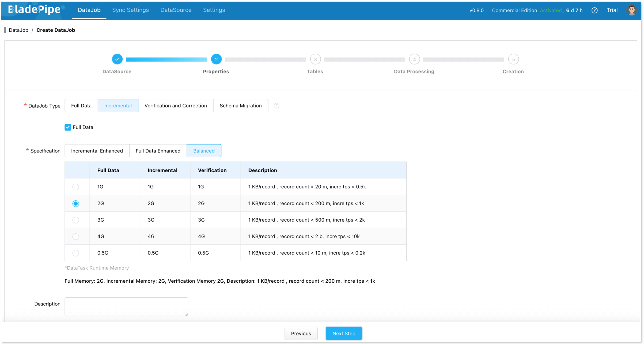Image resolution: width=644 pixels, height=344 pixels.
Task: Switch to Incremental Enhanced specification
Action: [x=97, y=151]
